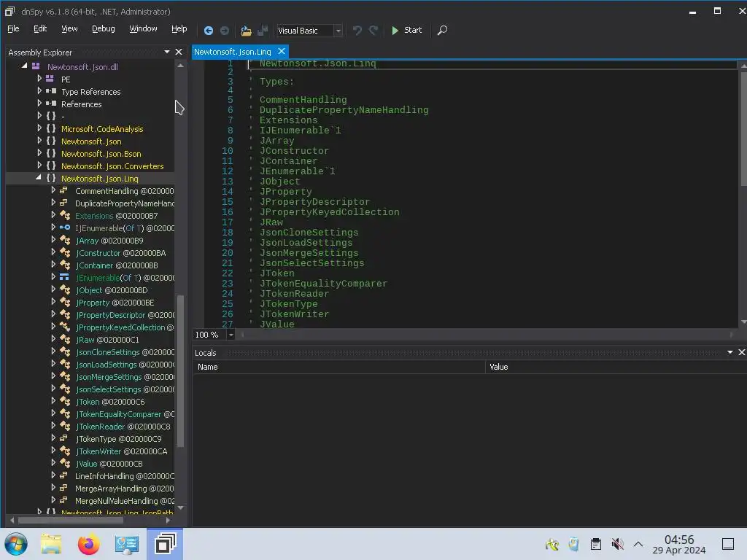Close the Locals panel

(x=741, y=352)
